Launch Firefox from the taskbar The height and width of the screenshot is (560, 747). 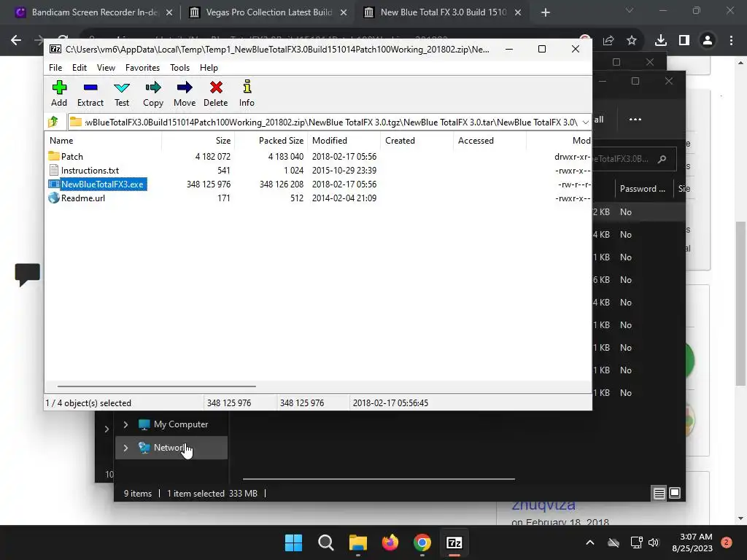tap(390, 542)
